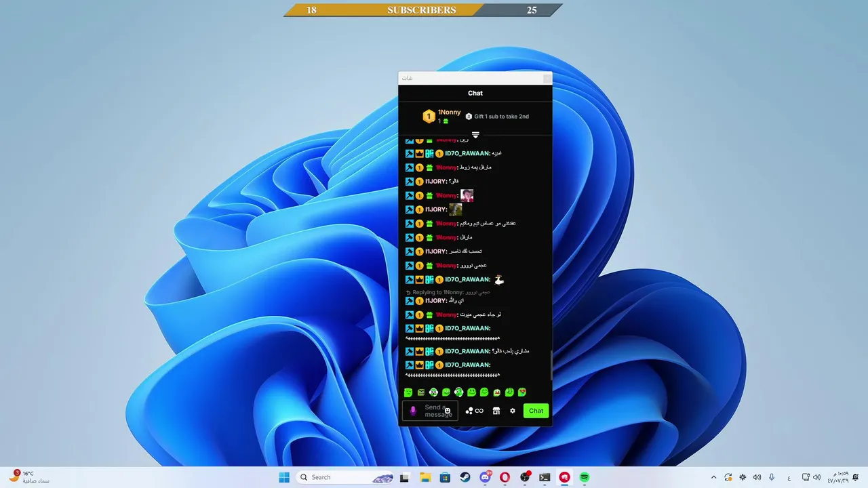Click the Replying to 1Nonny reply reference
868x488 pixels.
(448, 292)
